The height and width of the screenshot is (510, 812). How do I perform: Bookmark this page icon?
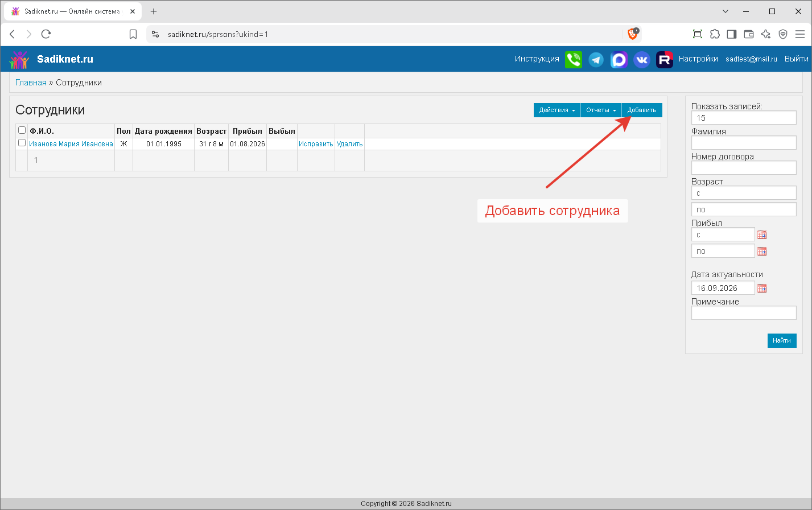[133, 34]
